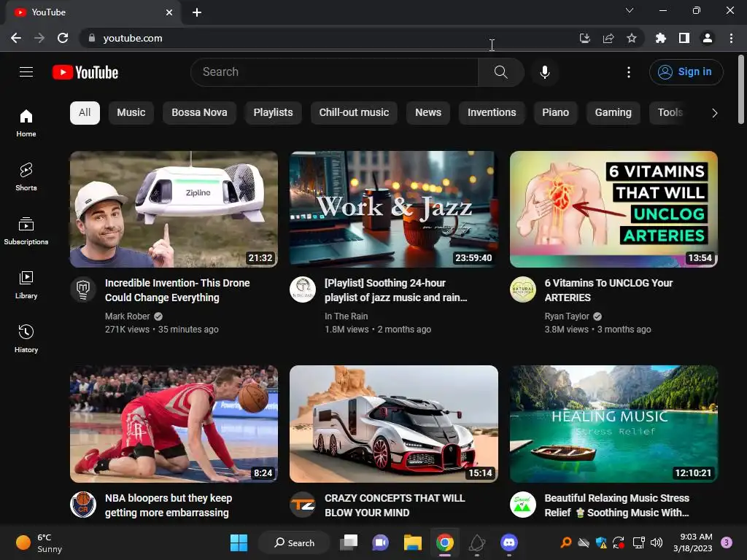Click the Sign in button

point(686,72)
